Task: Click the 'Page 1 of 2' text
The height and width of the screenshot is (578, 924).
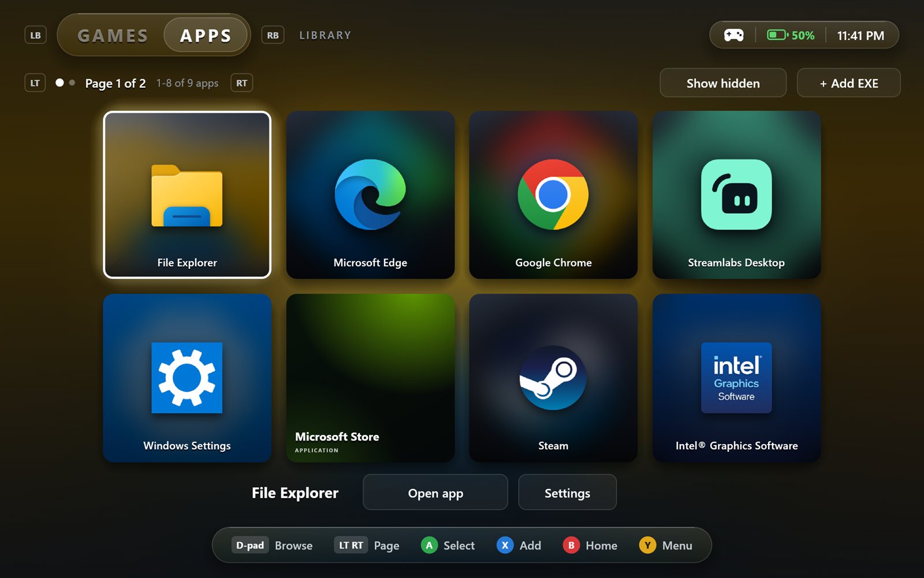Action: tap(115, 83)
